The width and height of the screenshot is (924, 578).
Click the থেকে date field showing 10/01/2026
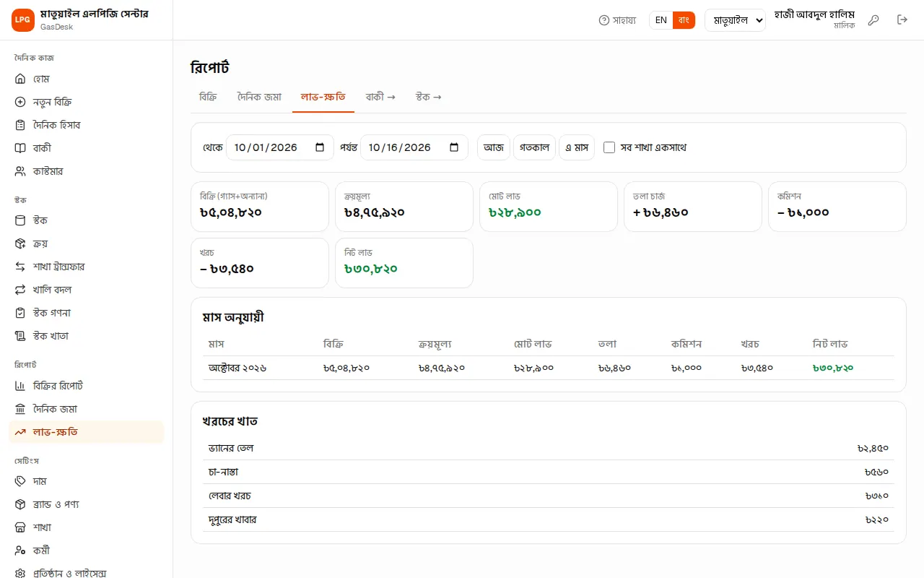tap(280, 147)
